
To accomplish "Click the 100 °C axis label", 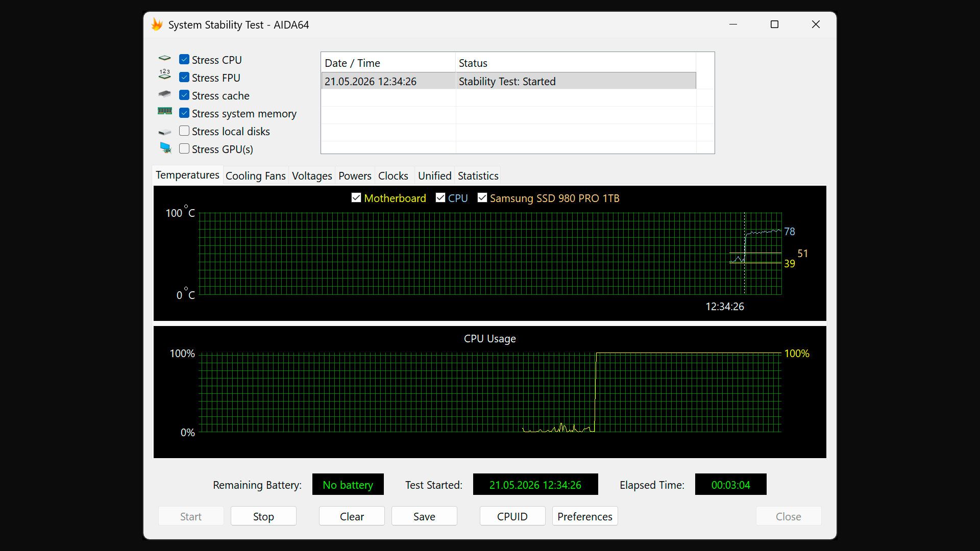I will pyautogui.click(x=180, y=212).
